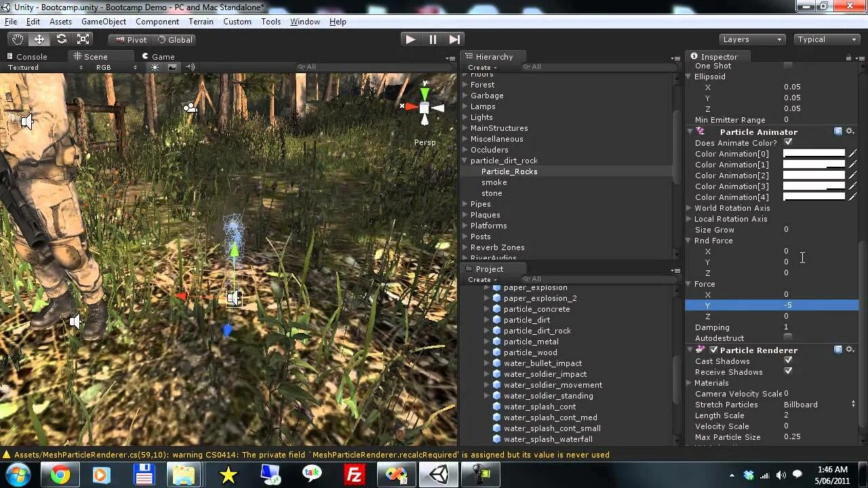Image resolution: width=868 pixels, height=488 pixels.
Task: Select the Move tool
Action: 39,39
